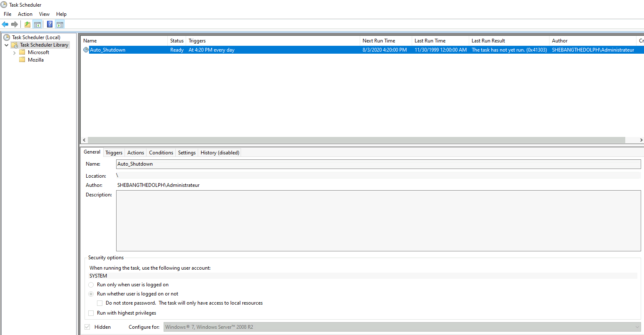Viewport: 644px width, 335px height.
Task: Enable the Run with highest privileges checkbox
Action: [91, 313]
